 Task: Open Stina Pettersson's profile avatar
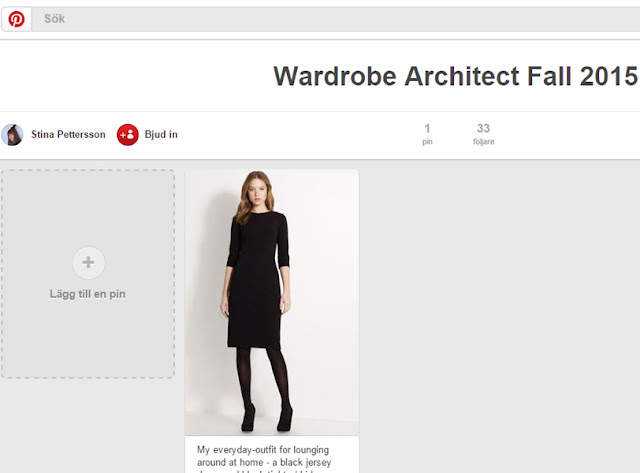[12, 135]
